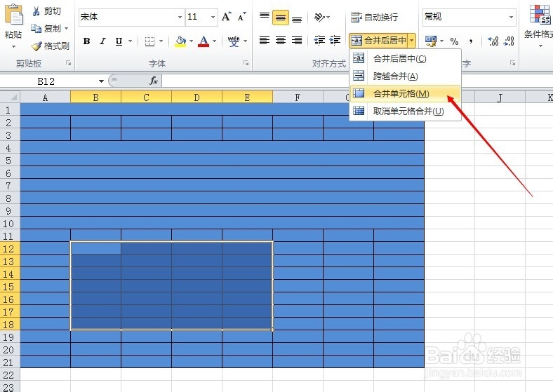Increase decimal places
Image resolution: width=553 pixels, height=392 pixels.
point(493,41)
